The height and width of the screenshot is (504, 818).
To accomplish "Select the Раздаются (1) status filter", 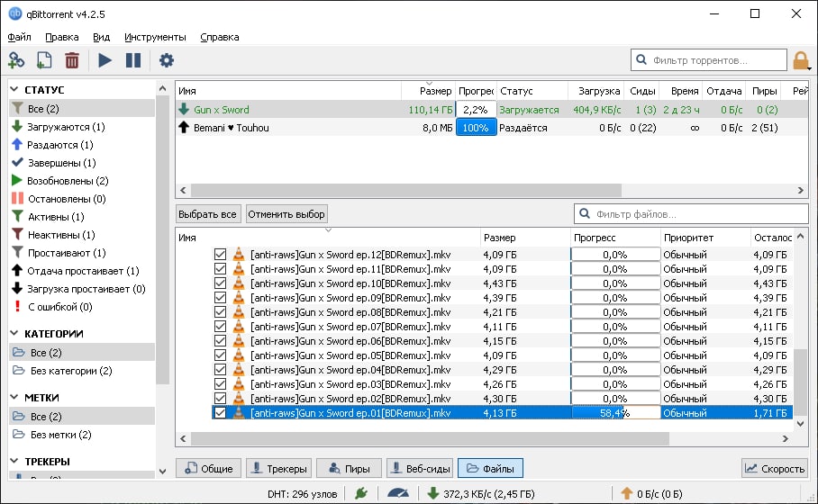I will (x=82, y=145).
